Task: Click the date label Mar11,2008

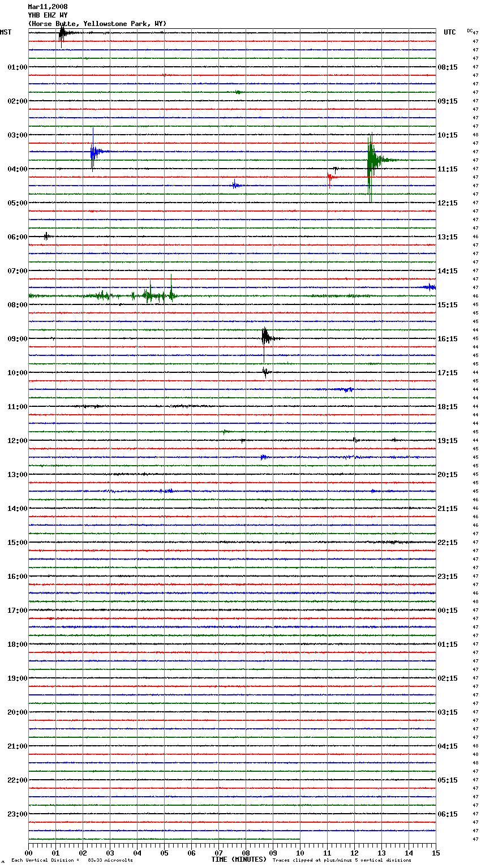Action: pyautogui.click(x=48, y=7)
